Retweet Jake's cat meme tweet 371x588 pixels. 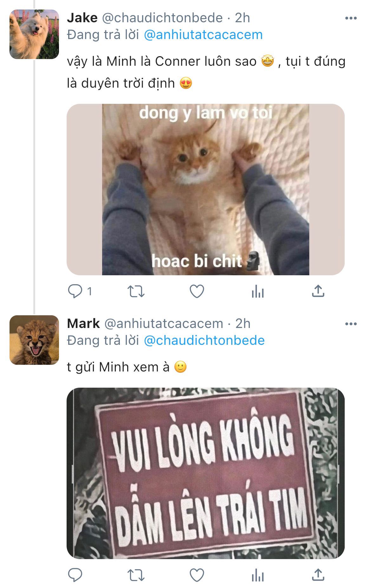[x=136, y=291]
